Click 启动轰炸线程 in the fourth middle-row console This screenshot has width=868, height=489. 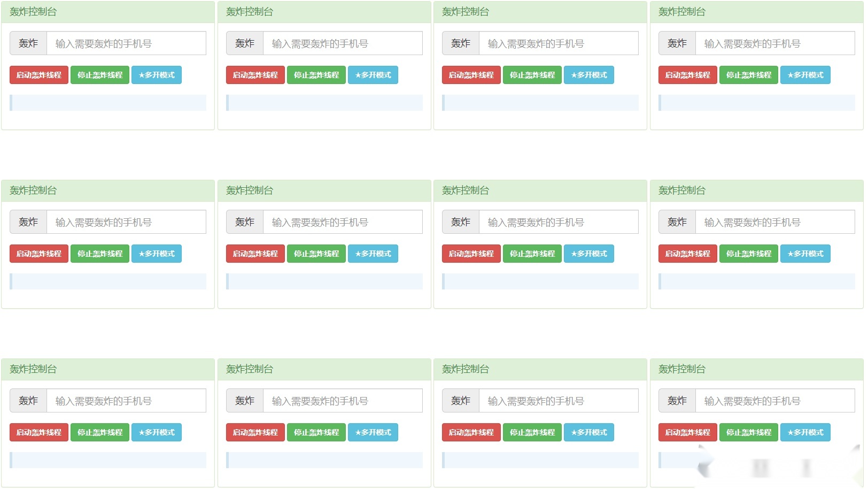coord(687,254)
